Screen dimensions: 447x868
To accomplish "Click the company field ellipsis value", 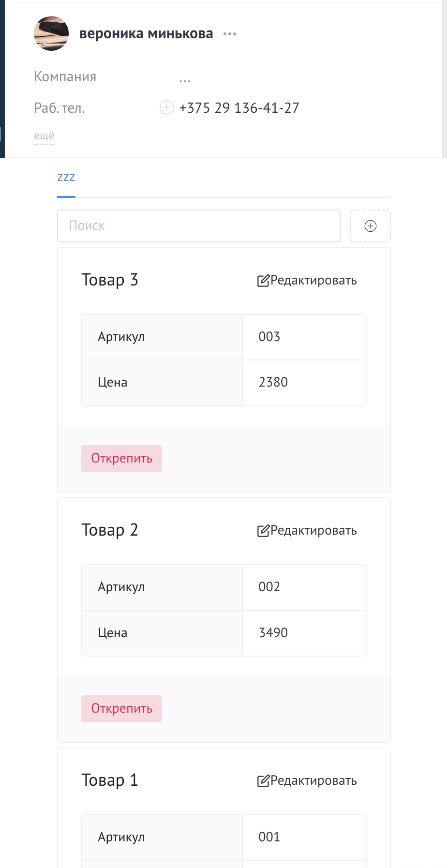I will click(185, 78).
